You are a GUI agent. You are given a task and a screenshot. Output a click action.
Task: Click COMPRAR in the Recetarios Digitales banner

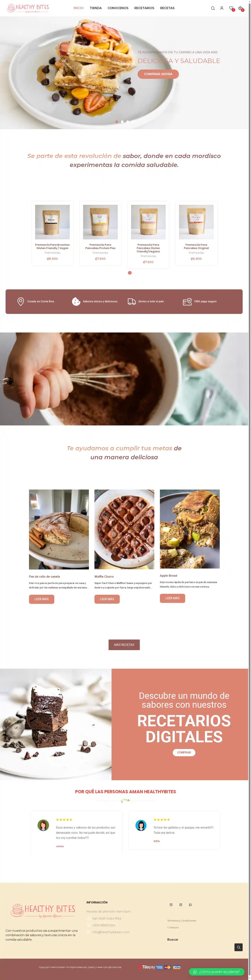coord(184,752)
